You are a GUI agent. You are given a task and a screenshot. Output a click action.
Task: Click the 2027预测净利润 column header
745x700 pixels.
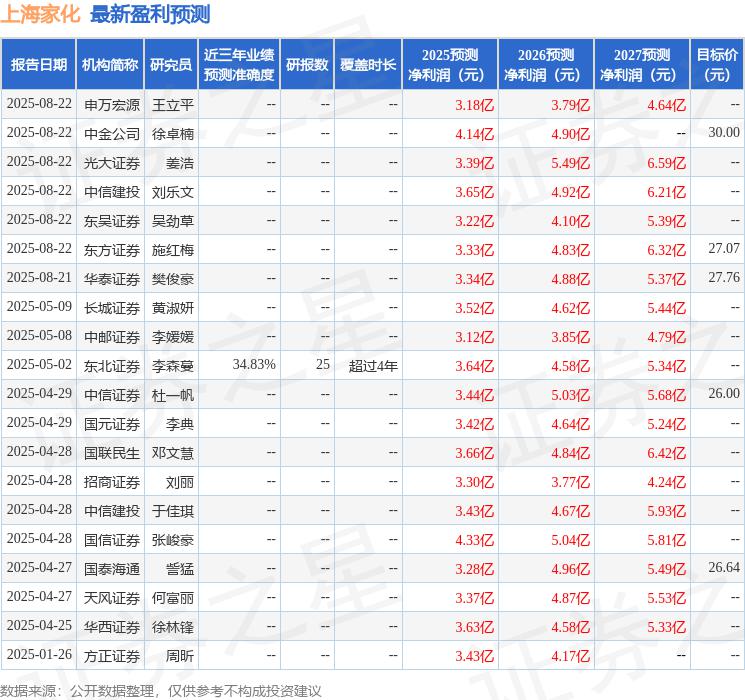coord(642,65)
